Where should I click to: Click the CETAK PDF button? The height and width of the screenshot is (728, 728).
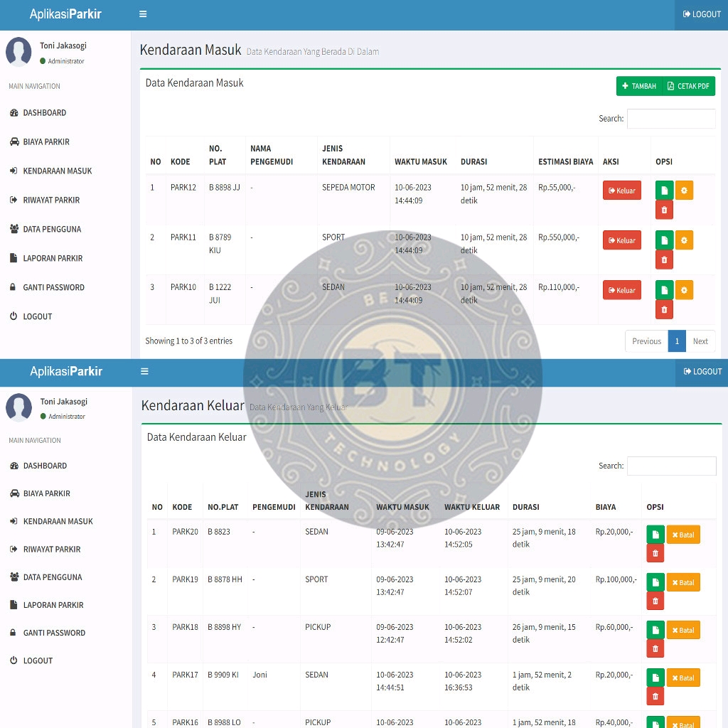(x=688, y=86)
